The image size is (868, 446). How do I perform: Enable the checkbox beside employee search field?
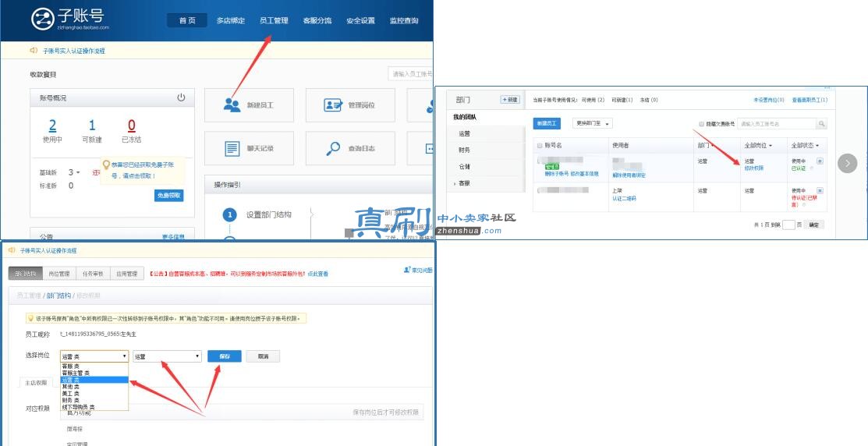point(702,124)
